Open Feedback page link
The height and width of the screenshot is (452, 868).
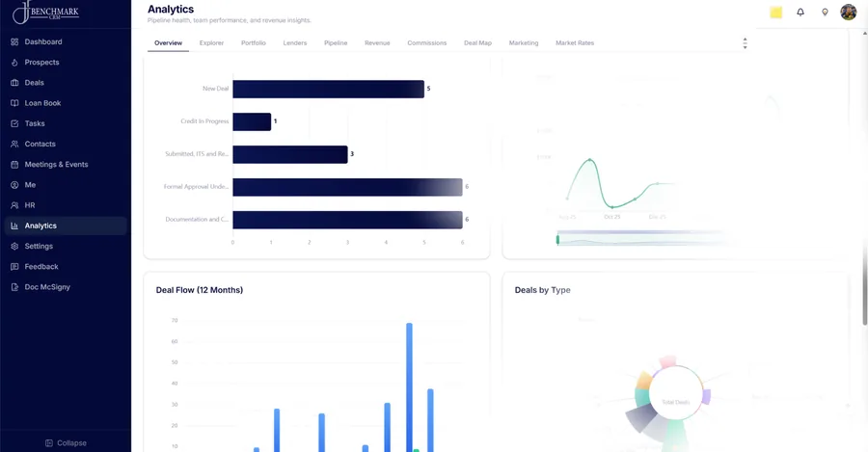41,267
